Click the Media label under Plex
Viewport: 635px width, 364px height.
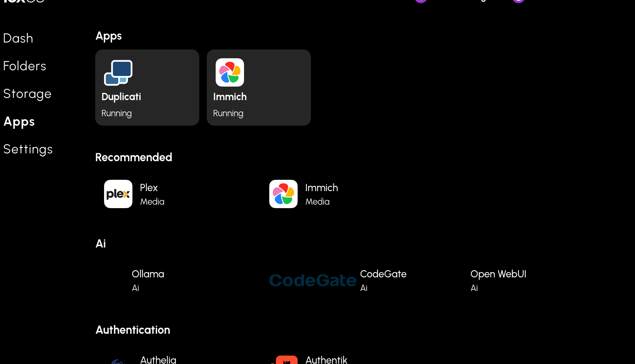click(x=152, y=202)
